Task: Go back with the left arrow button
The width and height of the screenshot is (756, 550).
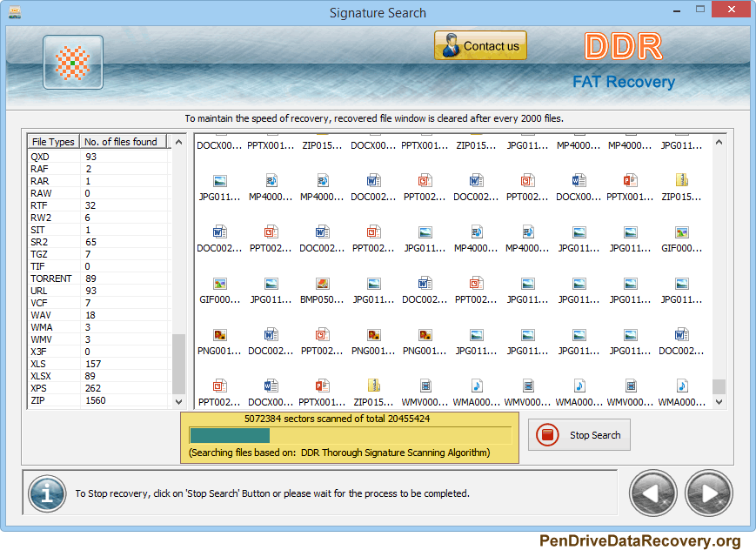Action: 652,493
